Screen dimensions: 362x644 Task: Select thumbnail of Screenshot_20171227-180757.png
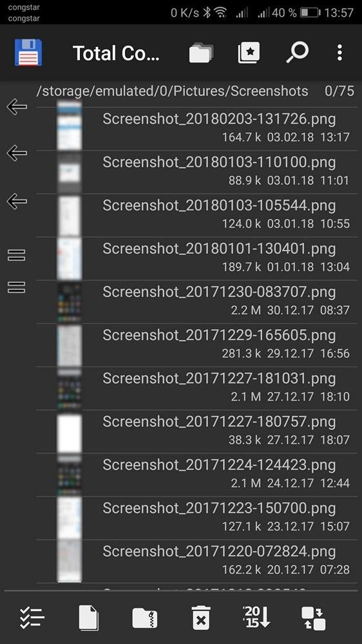point(69,431)
